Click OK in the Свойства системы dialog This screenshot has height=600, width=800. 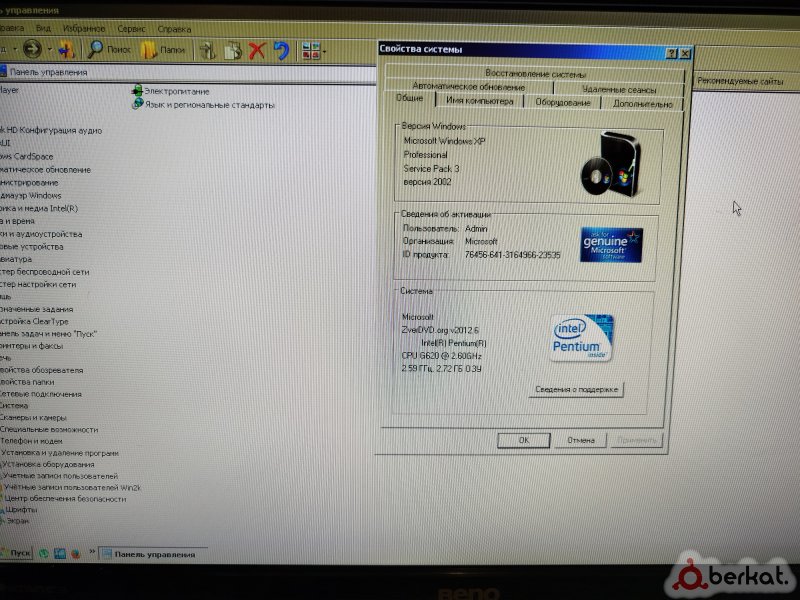523,440
